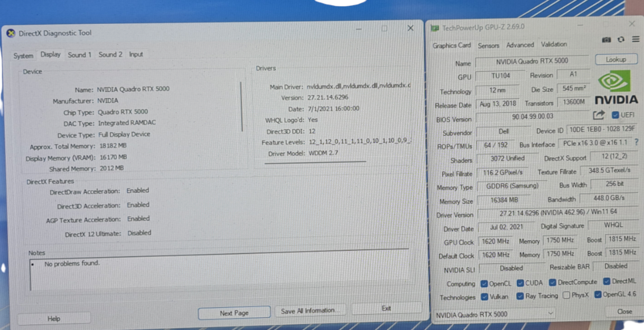Click the DirectX Diagnostic Tool title icon
644x330 pixels.
(10, 33)
